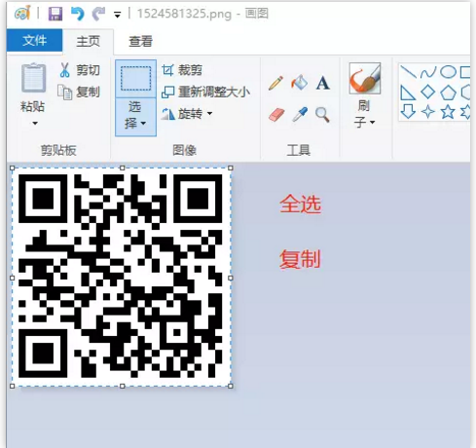The width and height of the screenshot is (476, 448).
Task: Save the file with the floppy disk icon
Action: tap(55, 14)
